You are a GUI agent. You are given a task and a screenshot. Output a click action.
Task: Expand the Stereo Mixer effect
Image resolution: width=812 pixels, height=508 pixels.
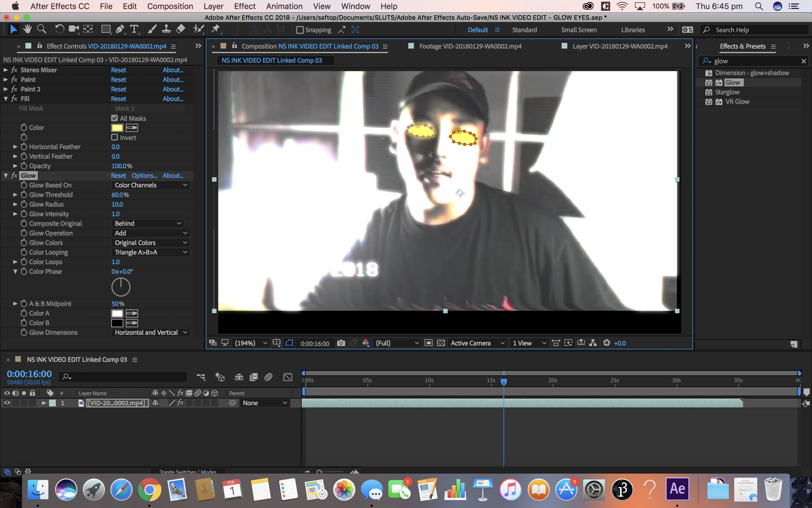6,70
